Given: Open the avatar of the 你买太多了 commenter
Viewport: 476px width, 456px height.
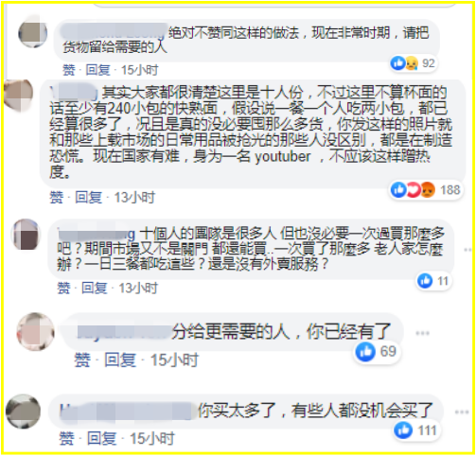Looking at the screenshot, I should 24,412.
